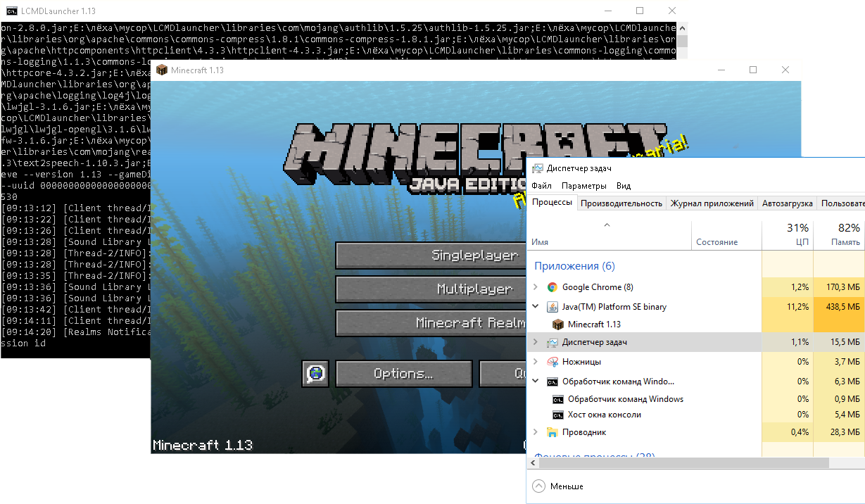Click the Java(TM) Platform SE binary icon
This screenshot has width=865, height=504.
coord(551,305)
